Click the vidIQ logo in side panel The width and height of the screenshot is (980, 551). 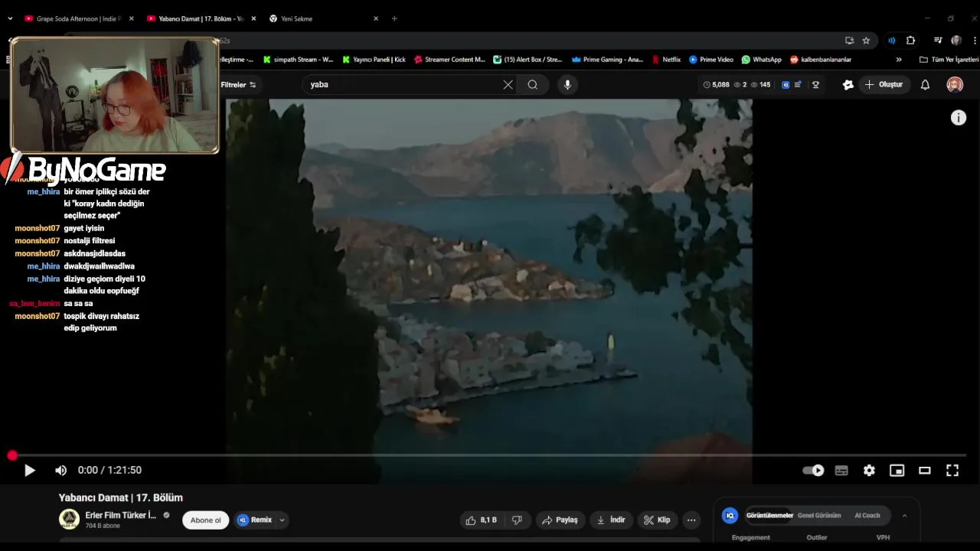coord(730,516)
